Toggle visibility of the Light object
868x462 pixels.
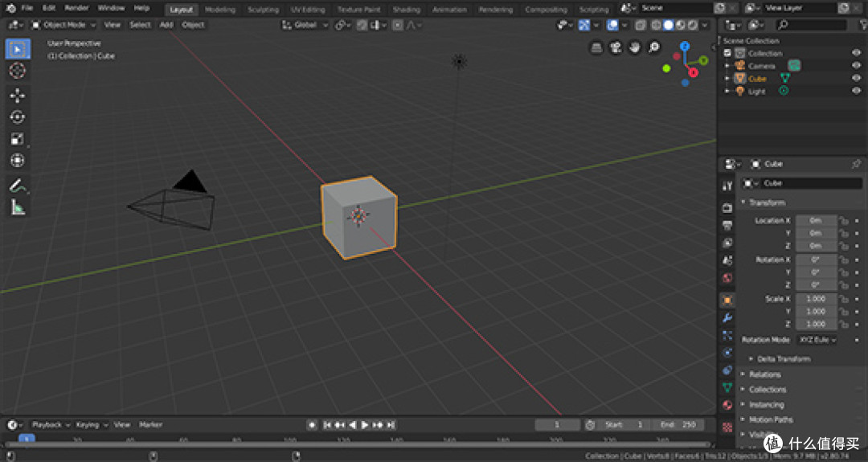point(857,92)
